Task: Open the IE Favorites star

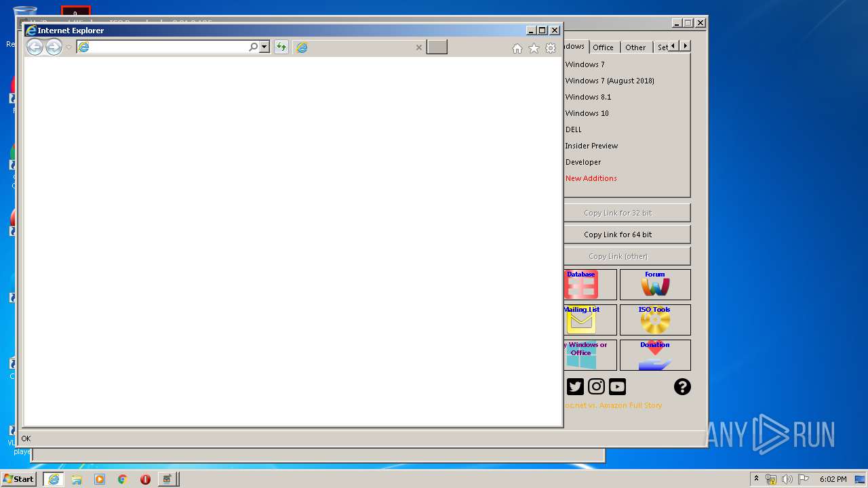Action: (534, 48)
